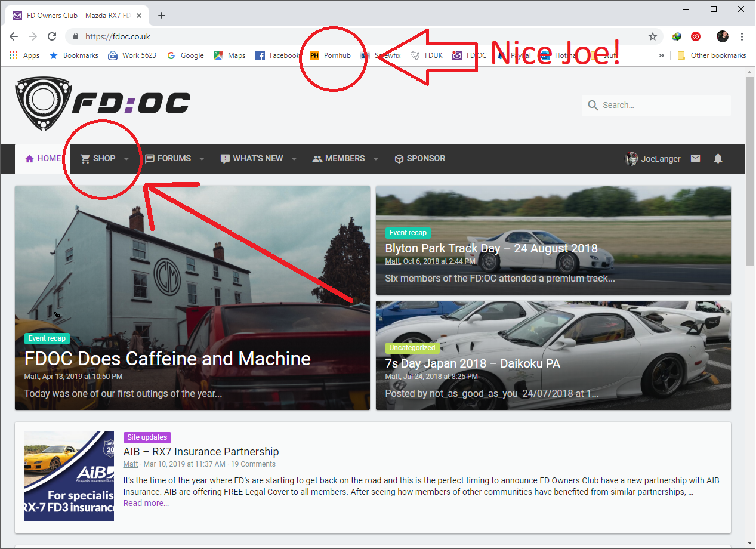Click Read more on the AIB post
This screenshot has width=756, height=549.
click(x=146, y=503)
